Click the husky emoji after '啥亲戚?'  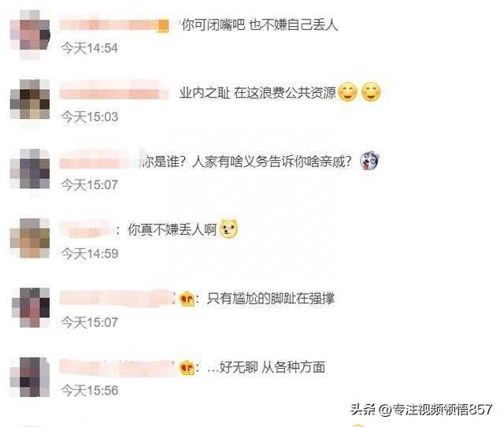pyautogui.click(x=369, y=161)
